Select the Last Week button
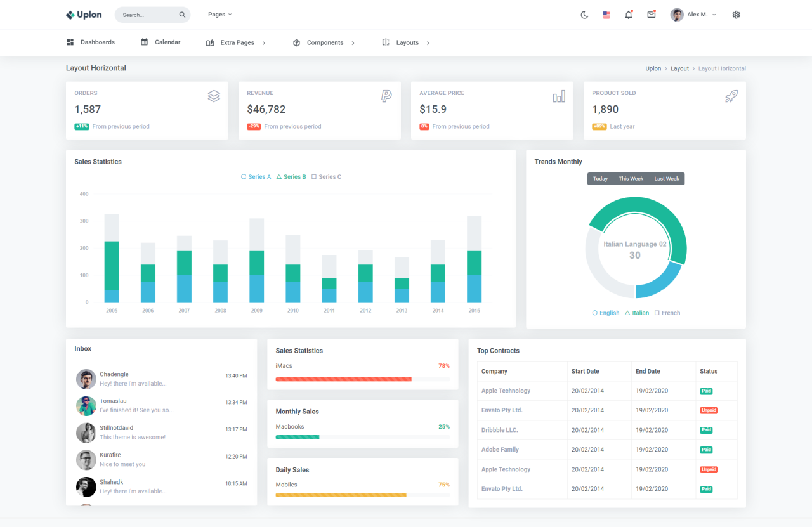This screenshot has height=527, width=812. (667, 179)
